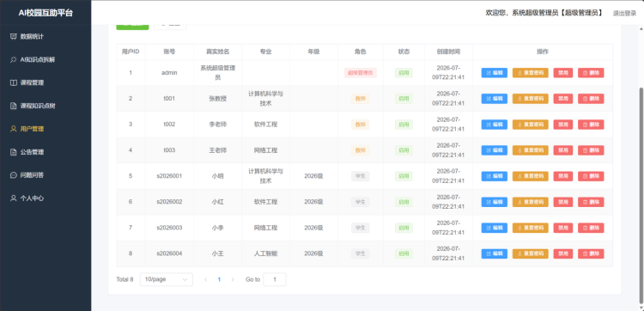
Task: Disable account t002
Action: pos(563,125)
